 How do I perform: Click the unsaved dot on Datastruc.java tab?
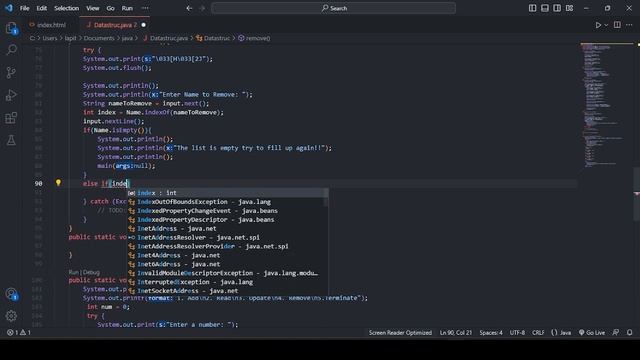[143, 25]
